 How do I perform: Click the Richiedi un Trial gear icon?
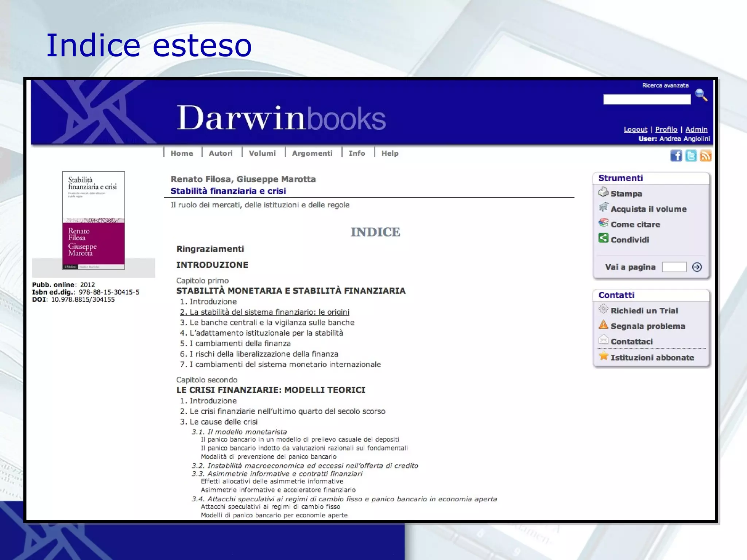tap(603, 309)
